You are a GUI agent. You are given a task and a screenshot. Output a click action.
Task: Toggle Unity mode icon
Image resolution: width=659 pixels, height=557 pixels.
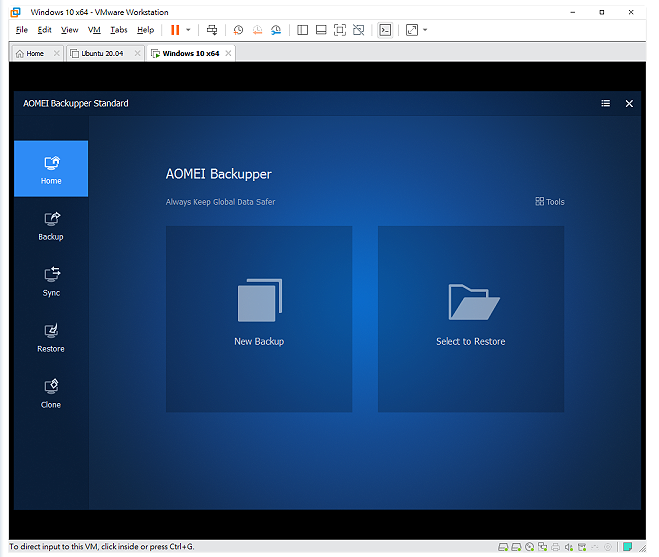pyautogui.click(x=358, y=30)
